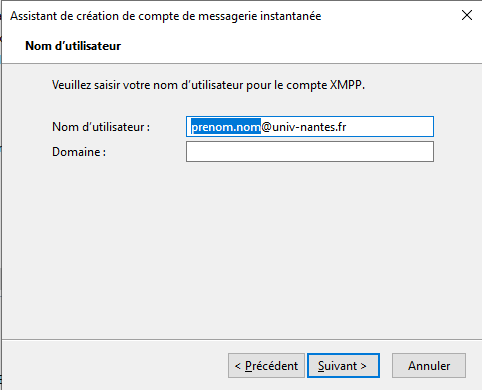
Task: Click the Suivant button to continue
Action: click(343, 366)
